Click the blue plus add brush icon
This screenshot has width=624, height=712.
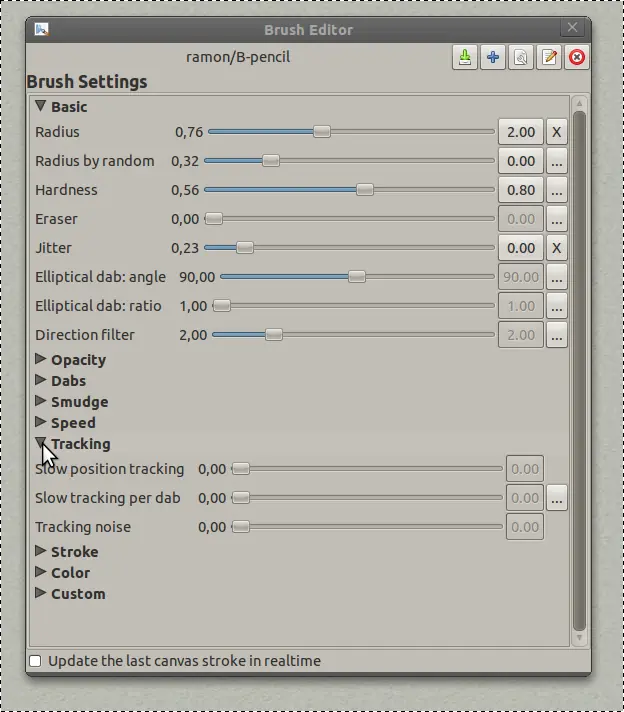[493, 57]
